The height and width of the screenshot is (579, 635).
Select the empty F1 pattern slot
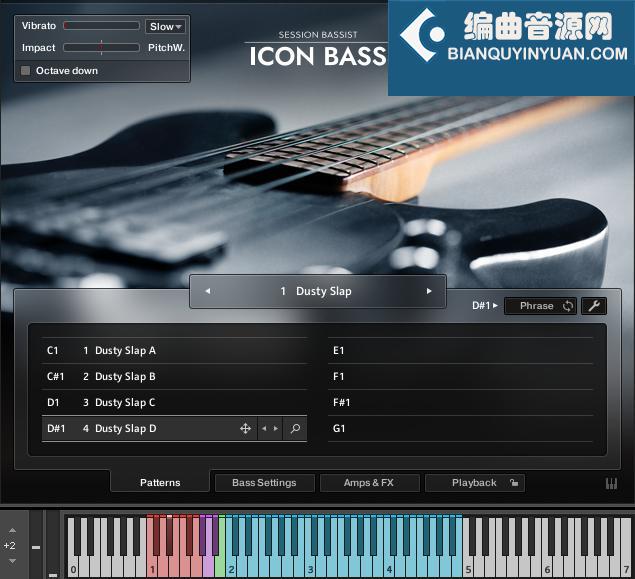tap(460, 377)
